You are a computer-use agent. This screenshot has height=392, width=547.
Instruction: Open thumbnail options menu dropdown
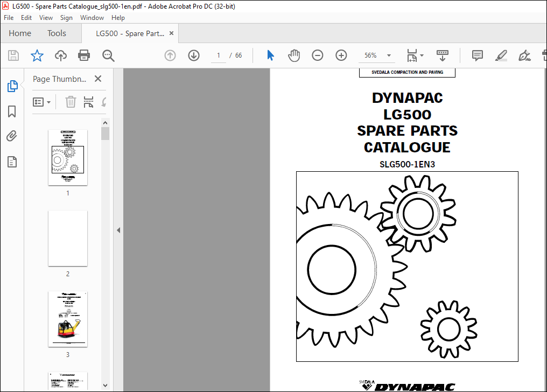[x=41, y=102]
